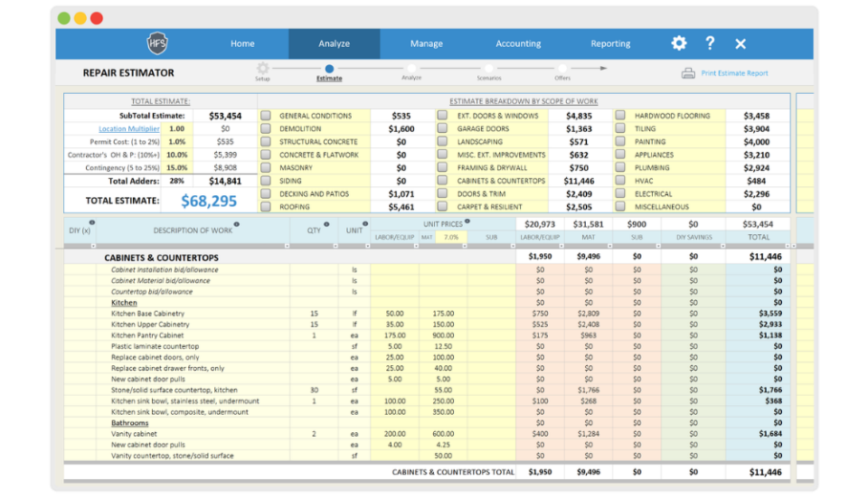Tick the Cabinets & Countertops checkbox
This screenshot has width=868, height=499.
tap(442, 181)
